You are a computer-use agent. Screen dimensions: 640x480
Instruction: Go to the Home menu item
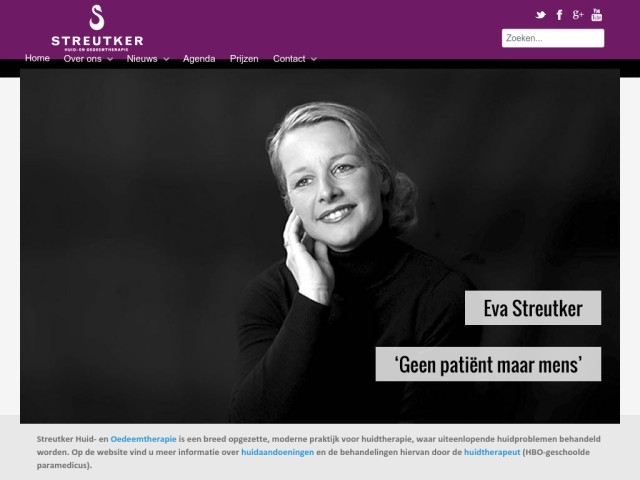tap(37, 58)
